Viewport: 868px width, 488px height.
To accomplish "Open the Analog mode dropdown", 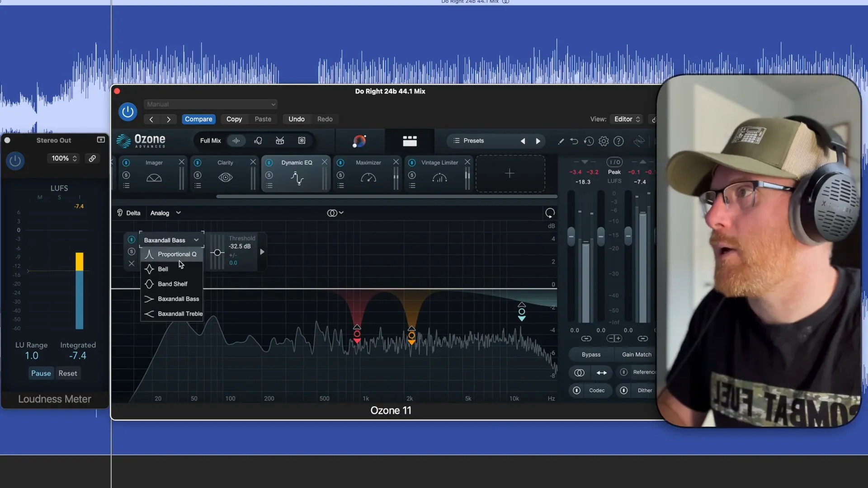I will click(165, 213).
